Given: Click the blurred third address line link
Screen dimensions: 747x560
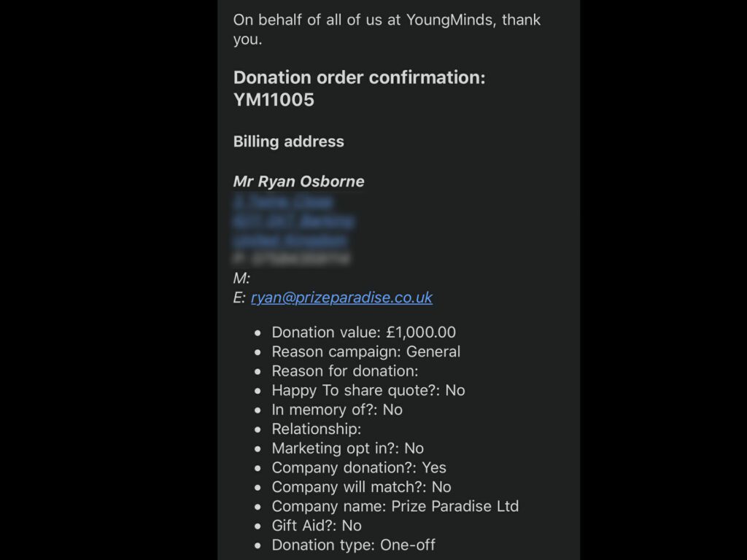Looking at the screenshot, I should point(290,240).
